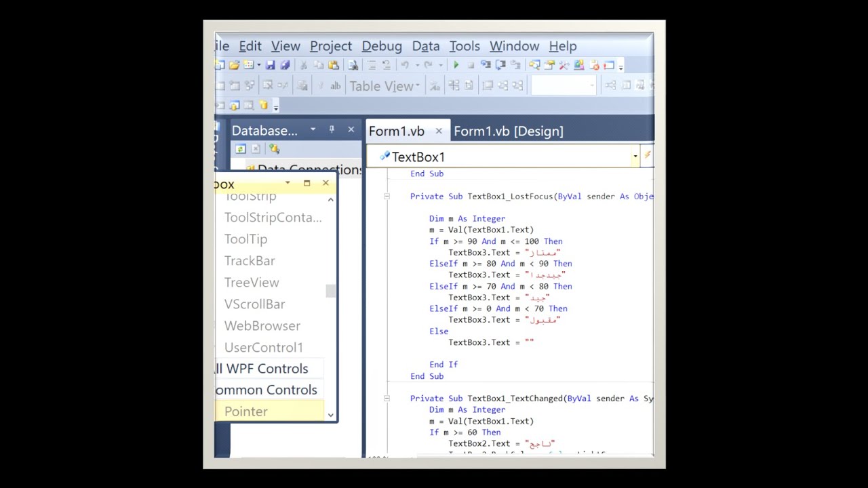Click the Step Into debug icon
The height and width of the screenshot is (488, 868).
(x=486, y=65)
